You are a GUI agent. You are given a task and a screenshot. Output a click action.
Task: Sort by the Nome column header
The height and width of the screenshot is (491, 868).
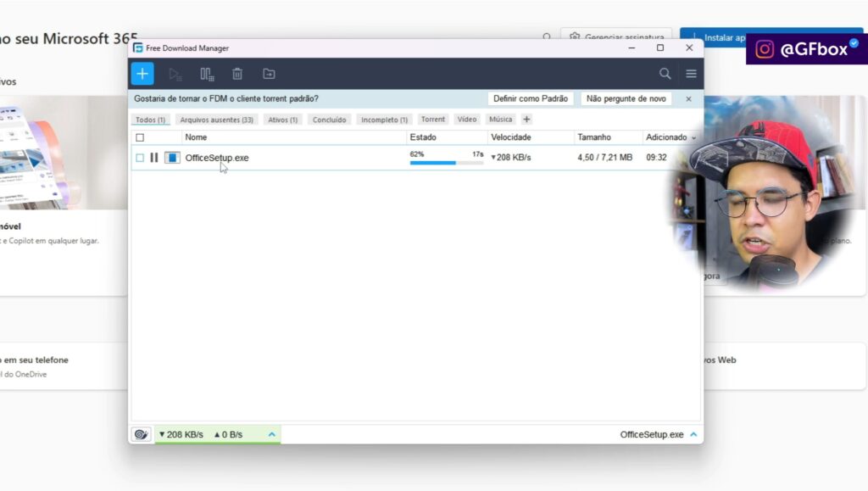coord(196,137)
